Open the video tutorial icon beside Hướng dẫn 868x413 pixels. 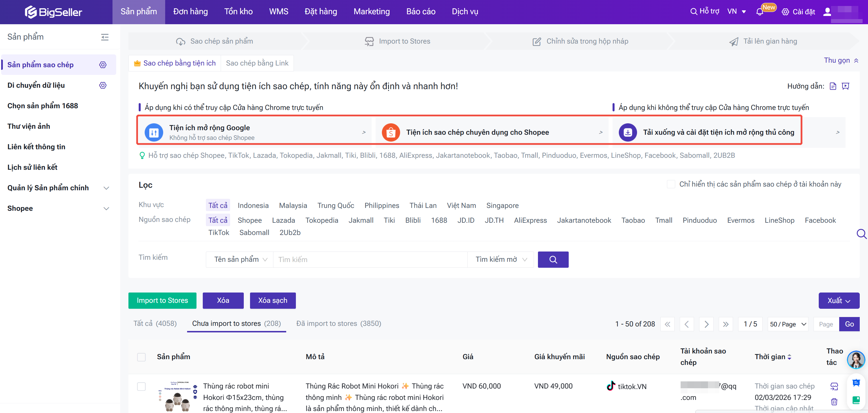click(x=846, y=86)
